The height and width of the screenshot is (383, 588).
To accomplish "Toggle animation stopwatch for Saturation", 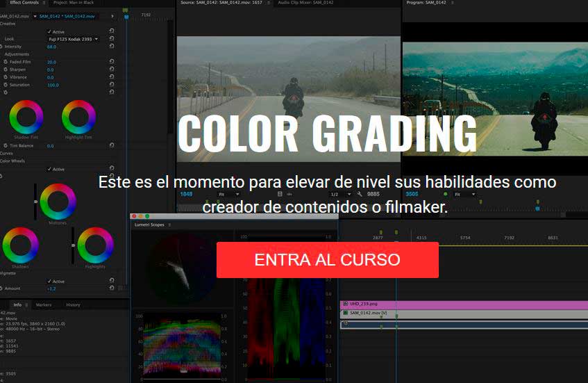I will pos(6,85).
